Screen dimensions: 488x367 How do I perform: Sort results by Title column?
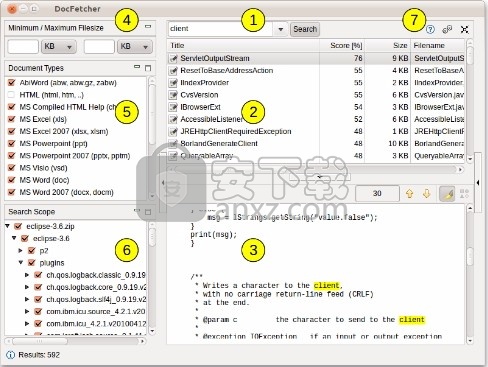(243, 45)
